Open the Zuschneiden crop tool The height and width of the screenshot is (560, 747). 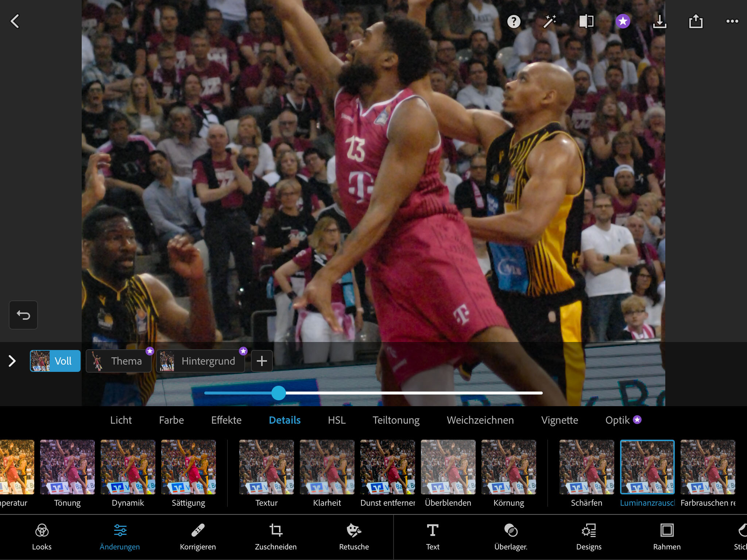pyautogui.click(x=276, y=537)
